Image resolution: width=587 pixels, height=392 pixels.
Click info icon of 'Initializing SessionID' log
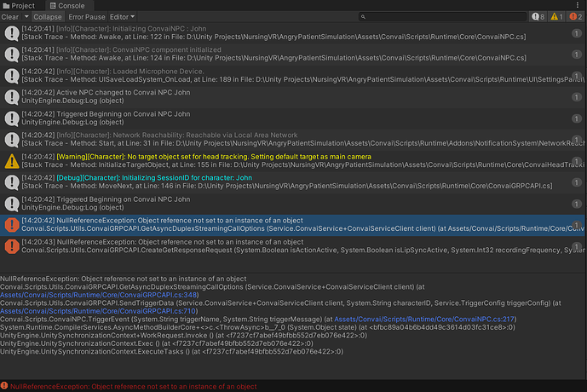pos(12,182)
